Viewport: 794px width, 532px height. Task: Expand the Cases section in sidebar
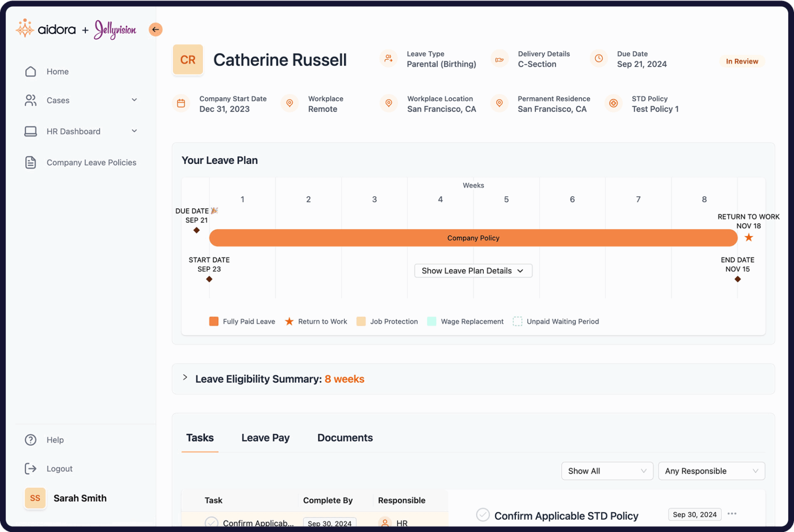(134, 100)
